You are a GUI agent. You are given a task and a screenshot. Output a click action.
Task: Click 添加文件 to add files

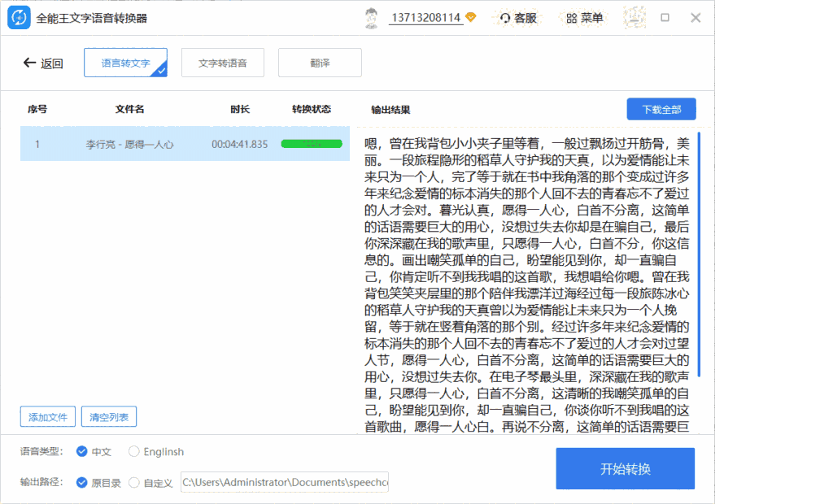tap(46, 416)
